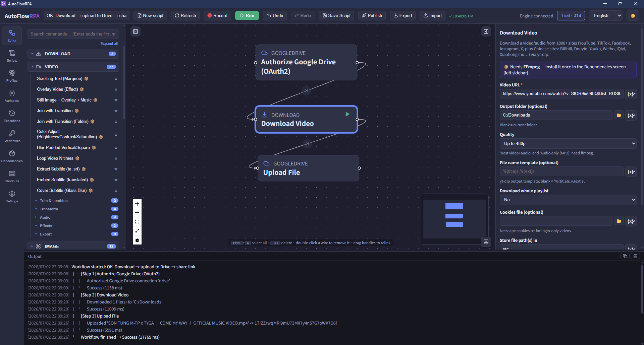644x345 pixels.
Task: Open the Executions tab in sidebar
Action: (12, 116)
